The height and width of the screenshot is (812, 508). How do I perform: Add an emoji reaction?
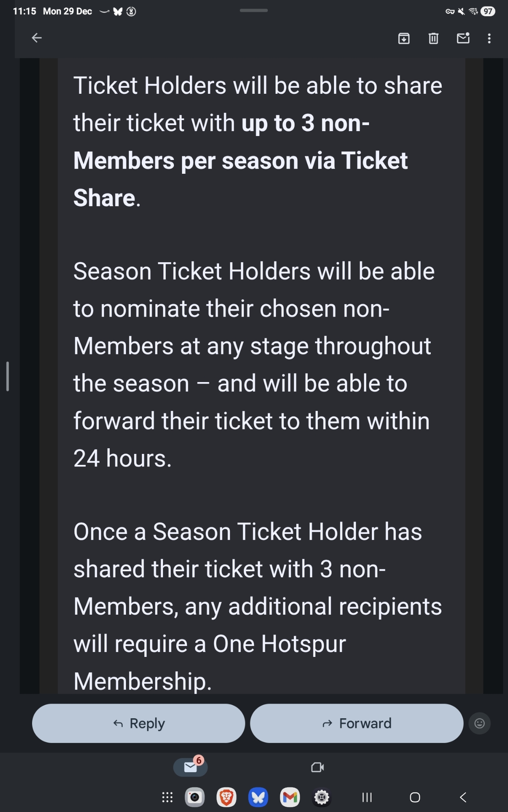click(x=480, y=723)
